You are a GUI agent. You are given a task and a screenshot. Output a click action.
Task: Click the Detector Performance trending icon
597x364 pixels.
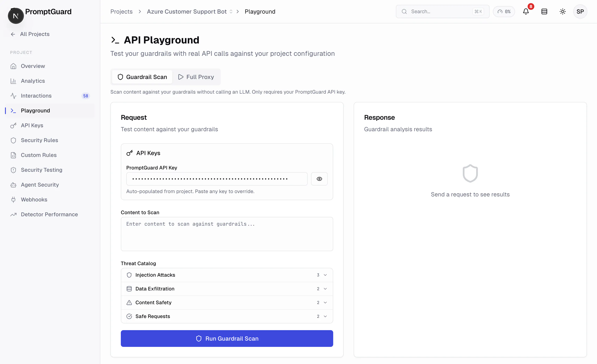coord(13,214)
